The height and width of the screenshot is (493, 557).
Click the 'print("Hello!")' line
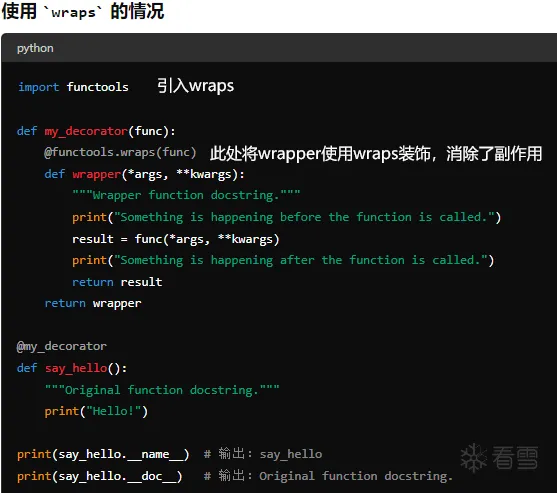pos(96,412)
